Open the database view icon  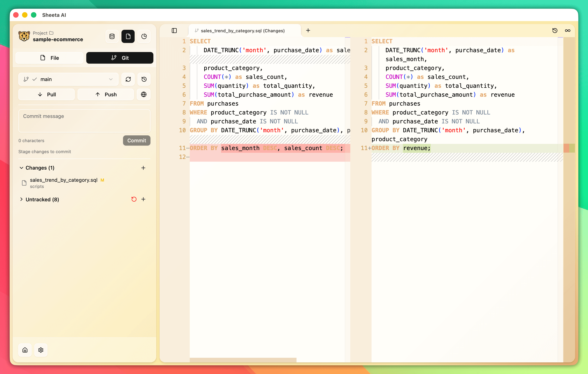tap(112, 36)
